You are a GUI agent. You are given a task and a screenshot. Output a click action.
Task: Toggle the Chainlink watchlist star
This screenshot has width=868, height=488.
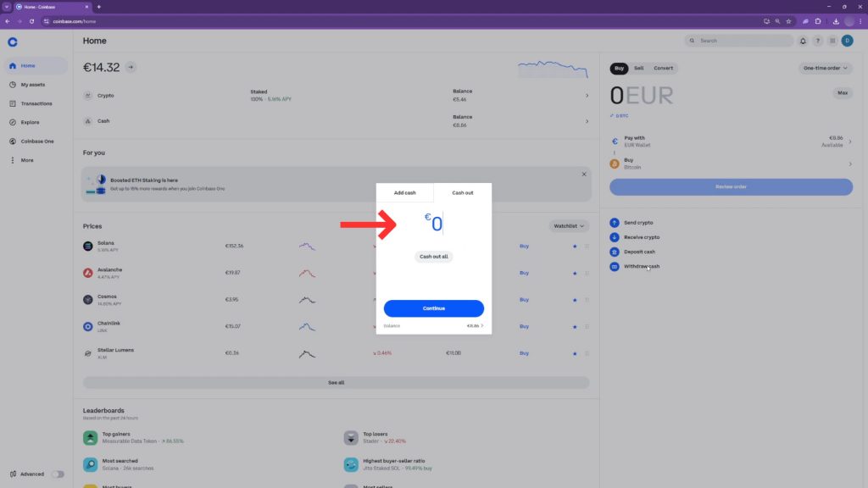tap(575, 326)
